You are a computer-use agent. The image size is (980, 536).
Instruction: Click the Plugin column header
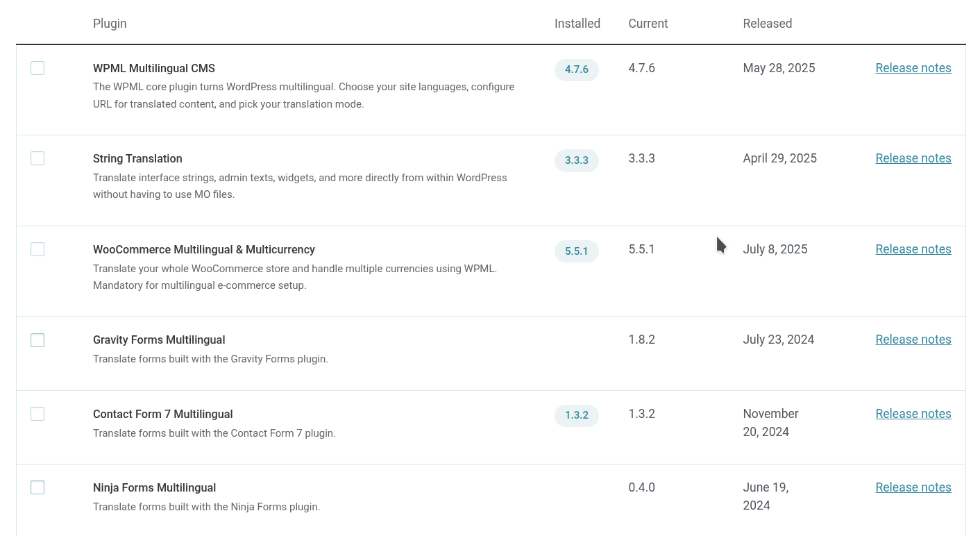(110, 24)
